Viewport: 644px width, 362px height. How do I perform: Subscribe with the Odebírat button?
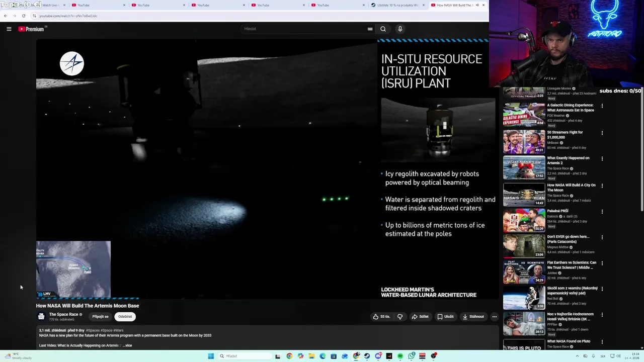[x=125, y=317]
